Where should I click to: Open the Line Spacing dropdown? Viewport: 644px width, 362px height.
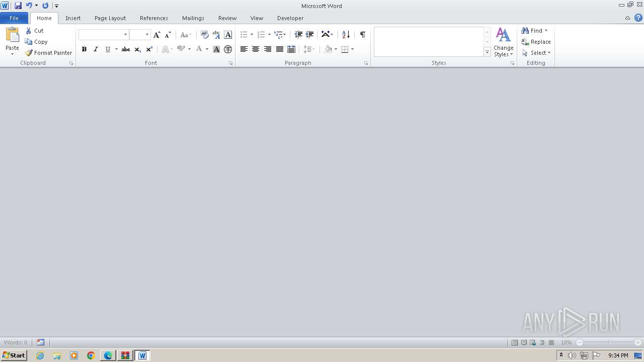point(309,49)
